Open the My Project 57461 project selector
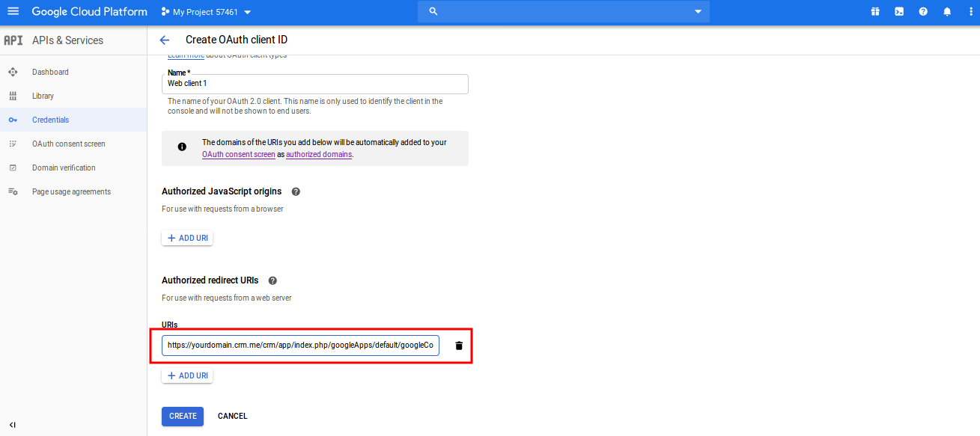Viewport: 980px width, 436px height. tap(207, 12)
